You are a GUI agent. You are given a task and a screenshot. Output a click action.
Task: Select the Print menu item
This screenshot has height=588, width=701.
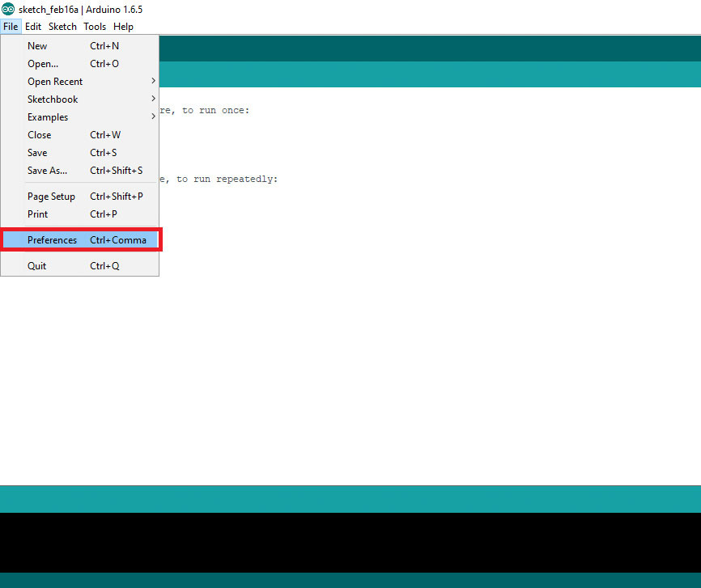[37, 214]
